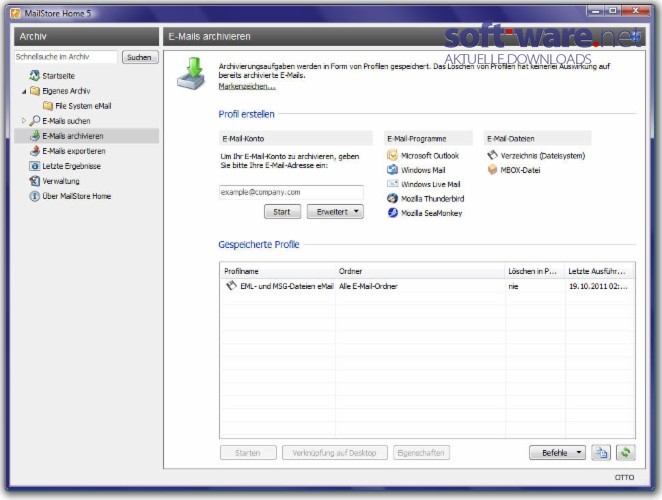Open the Markenzeichen... link
This screenshot has height=500, width=662.
(x=247, y=86)
